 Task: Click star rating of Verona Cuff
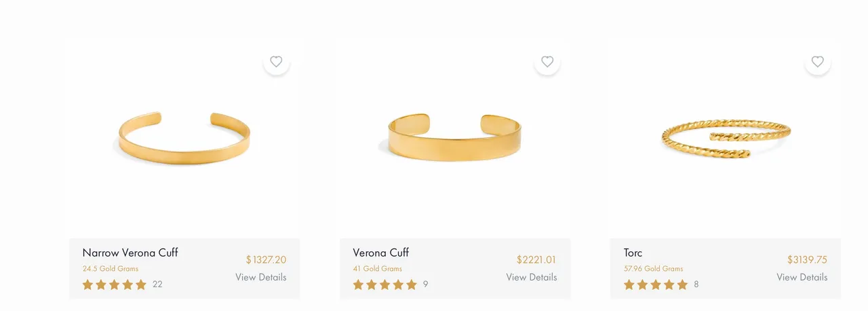click(x=385, y=285)
